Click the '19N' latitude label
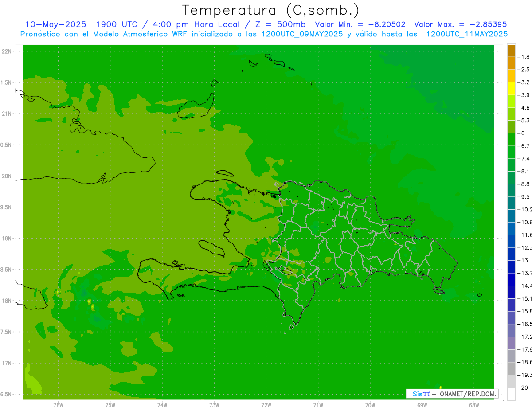The image size is (532, 411). (x=7, y=239)
